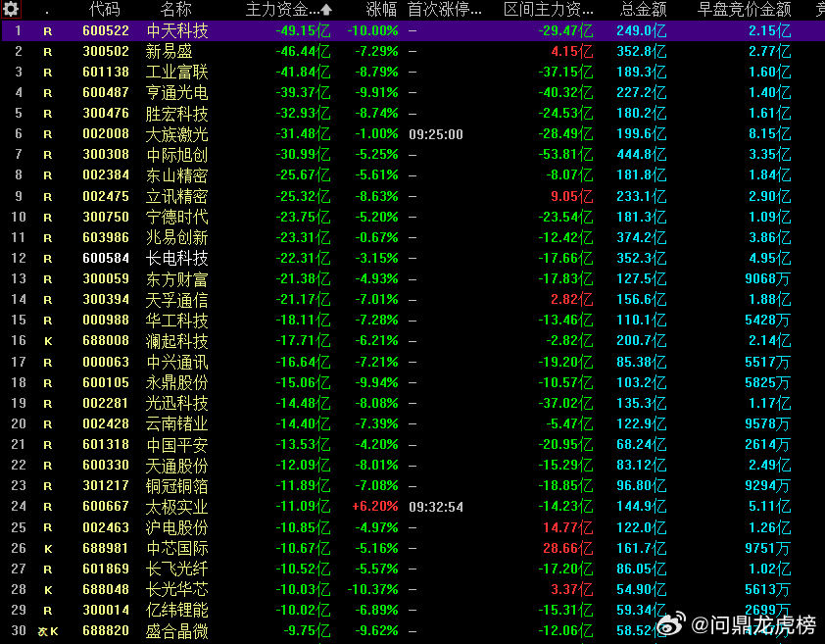Click the 代码 column header

pyautogui.click(x=105, y=9)
